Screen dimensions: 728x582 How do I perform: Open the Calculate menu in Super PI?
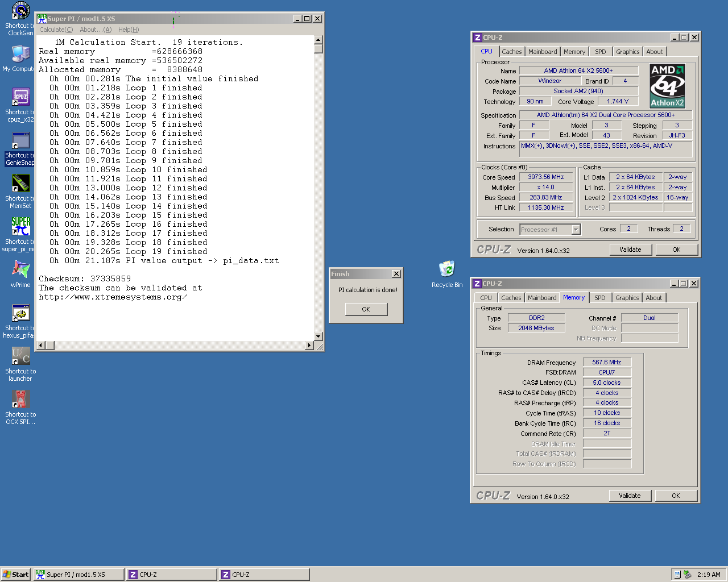click(56, 30)
